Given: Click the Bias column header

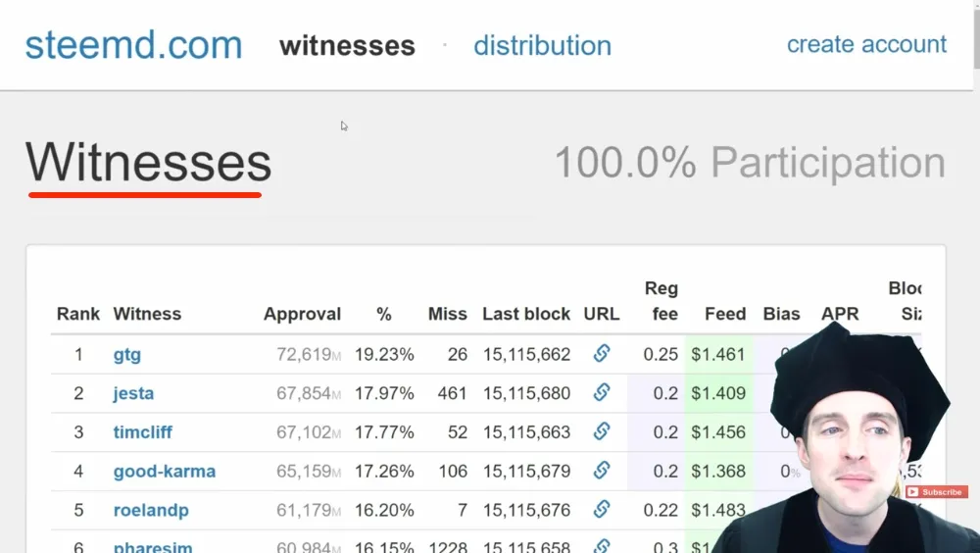Looking at the screenshot, I should coord(781,314).
